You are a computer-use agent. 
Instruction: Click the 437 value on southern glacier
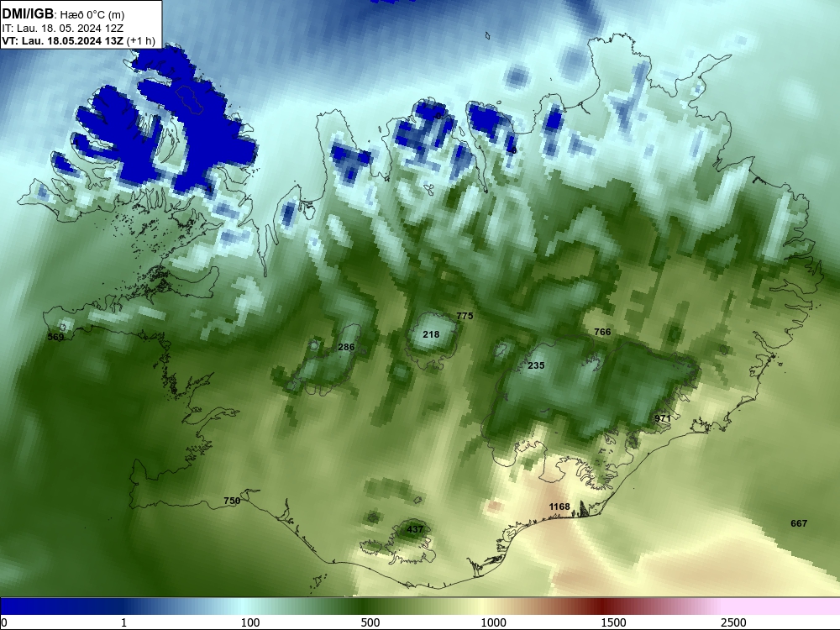[x=415, y=529]
